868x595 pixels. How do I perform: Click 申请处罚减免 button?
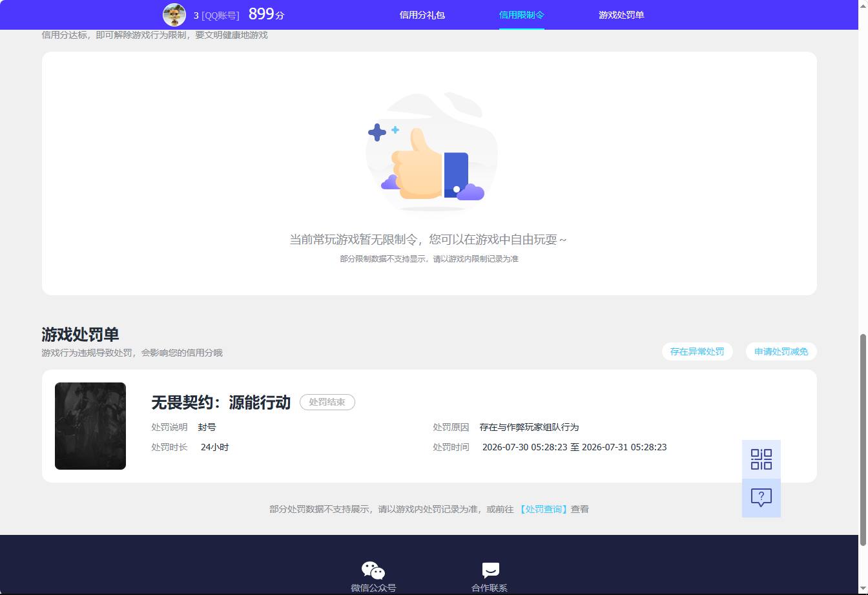[781, 351]
